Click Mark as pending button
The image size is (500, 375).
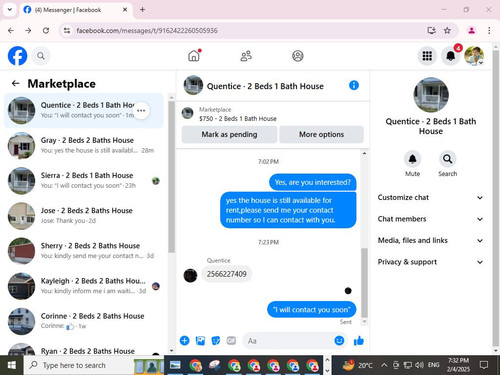tap(229, 134)
